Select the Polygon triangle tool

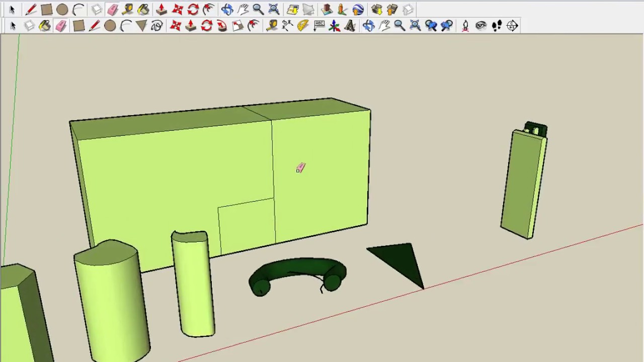(x=141, y=26)
